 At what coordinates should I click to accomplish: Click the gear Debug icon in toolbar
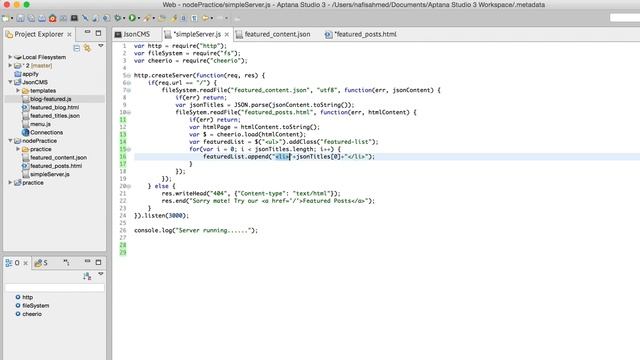118,18
